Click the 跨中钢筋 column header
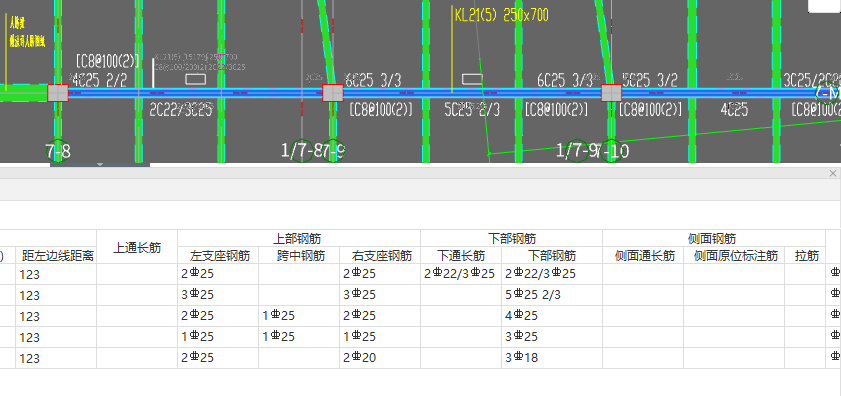The height and width of the screenshot is (396, 841). coord(299,255)
